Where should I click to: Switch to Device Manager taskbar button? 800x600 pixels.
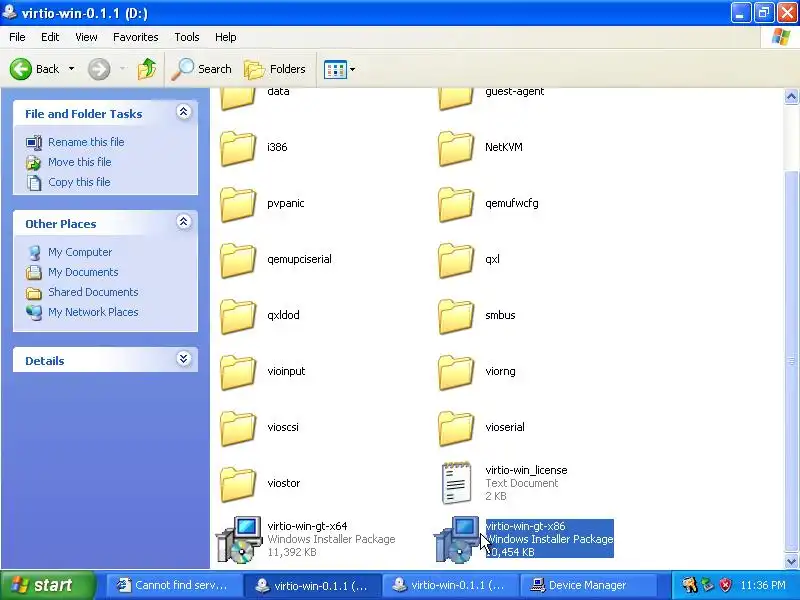(587, 585)
